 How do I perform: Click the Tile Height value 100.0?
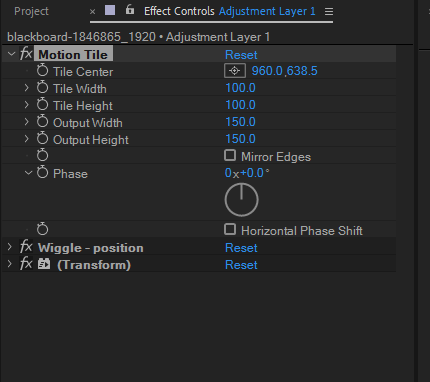(x=240, y=105)
